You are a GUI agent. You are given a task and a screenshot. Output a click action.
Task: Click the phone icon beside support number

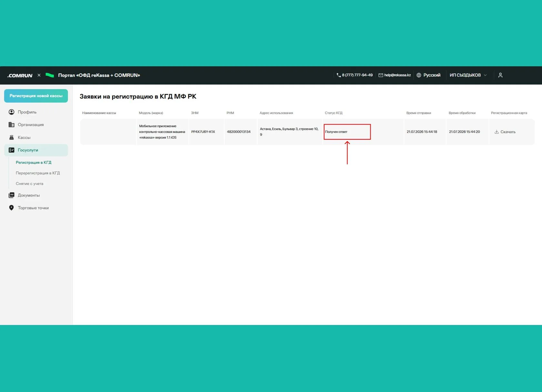pos(338,75)
